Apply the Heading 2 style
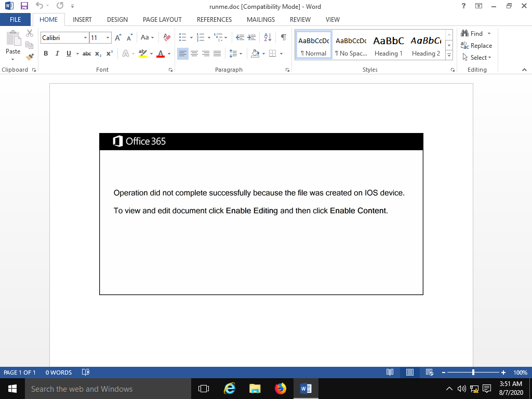The height and width of the screenshot is (399, 532). pyautogui.click(x=426, y=46)
